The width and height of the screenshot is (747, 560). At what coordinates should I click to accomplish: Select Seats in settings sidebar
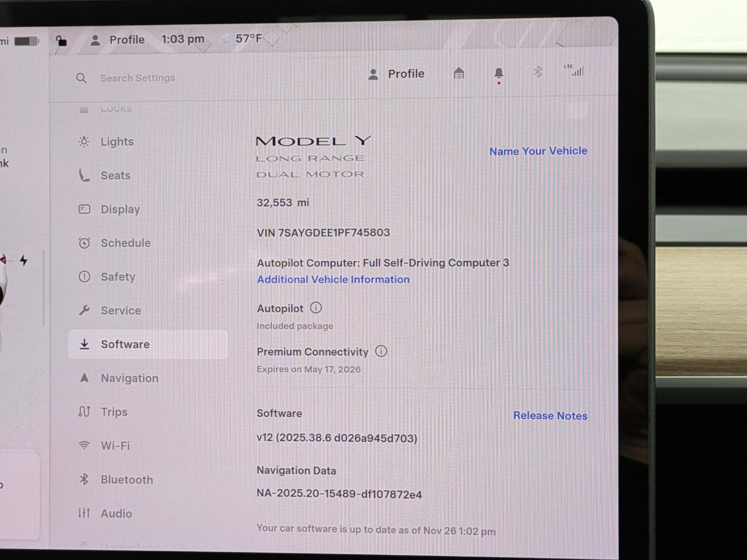click(115, 175)
